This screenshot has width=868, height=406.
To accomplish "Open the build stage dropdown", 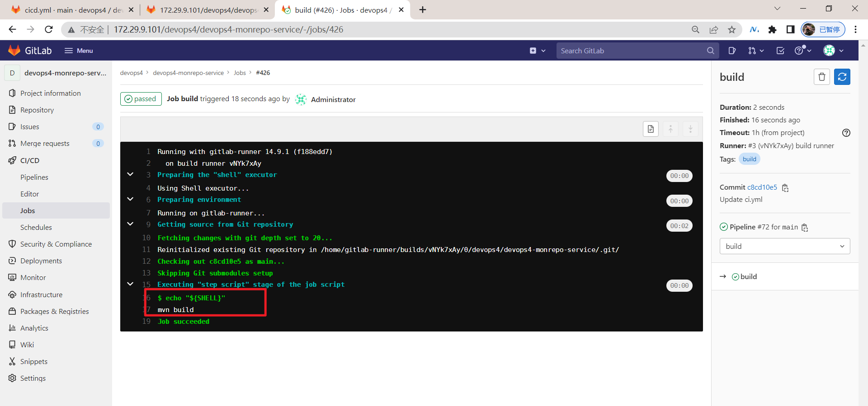I will click(785, 246).
